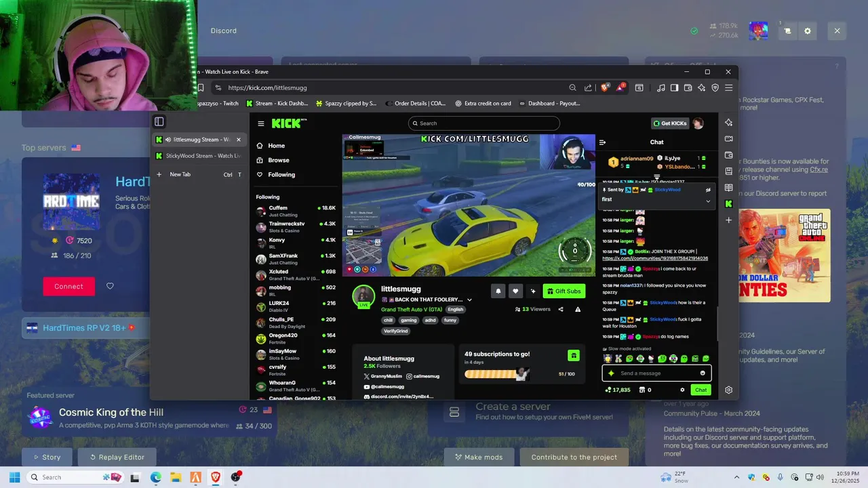868x488 pixels.
Task: Open Brave VPN shield icon
Action: [x=715, y=87]
